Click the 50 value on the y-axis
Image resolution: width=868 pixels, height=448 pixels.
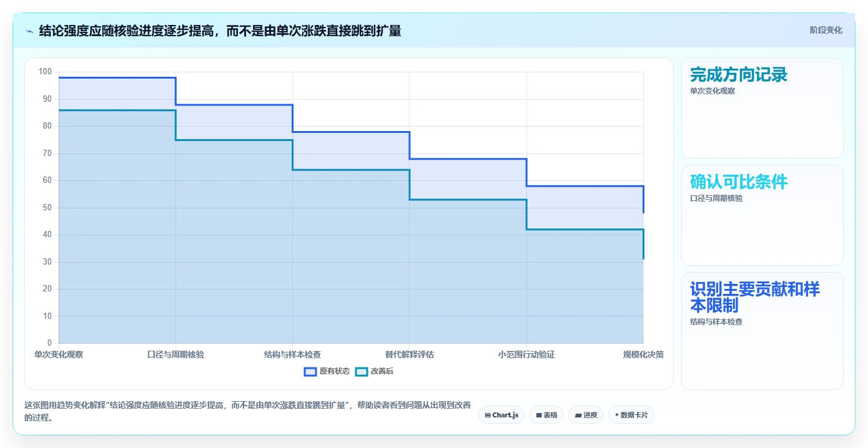click(x=47, y=208)
